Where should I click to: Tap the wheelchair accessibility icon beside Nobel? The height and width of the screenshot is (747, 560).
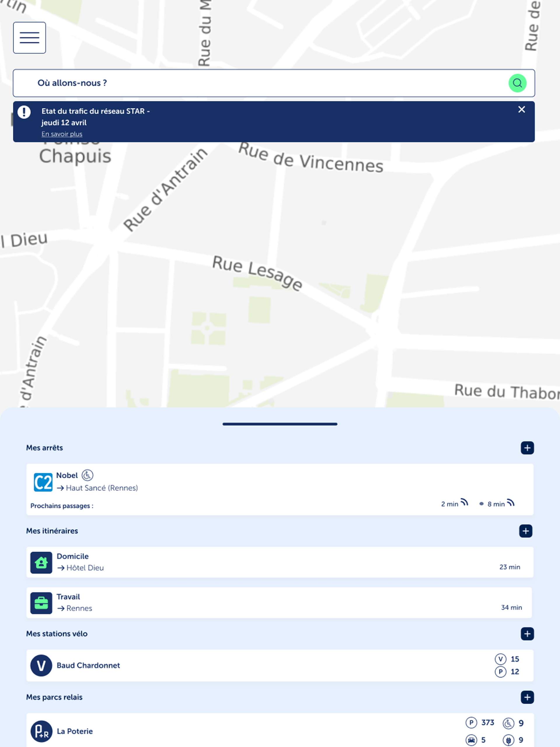tap(88, 475)
